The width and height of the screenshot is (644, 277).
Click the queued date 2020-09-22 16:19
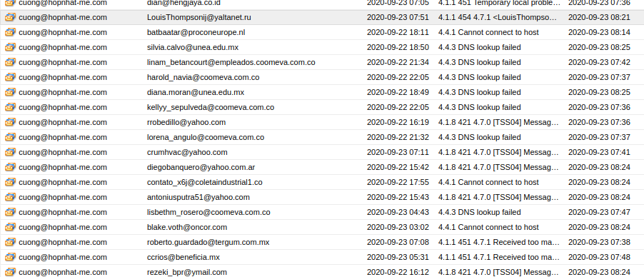[398, 123]
